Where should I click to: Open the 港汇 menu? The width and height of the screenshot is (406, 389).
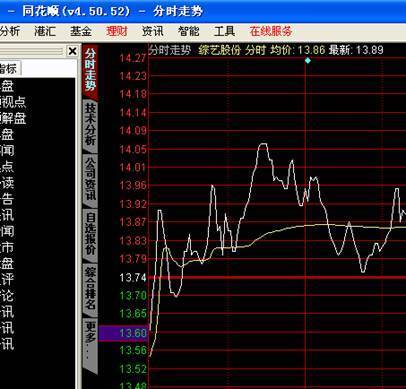(45, 31)
